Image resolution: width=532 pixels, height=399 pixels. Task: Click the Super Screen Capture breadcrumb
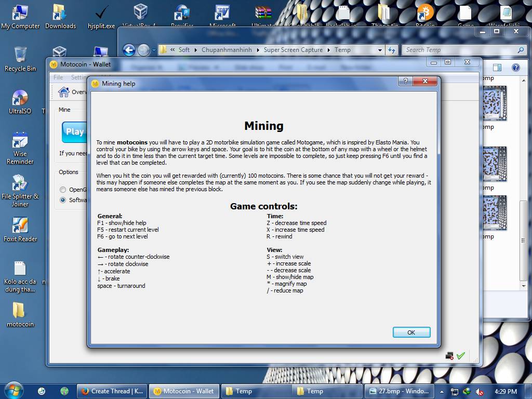click(293, 50)
